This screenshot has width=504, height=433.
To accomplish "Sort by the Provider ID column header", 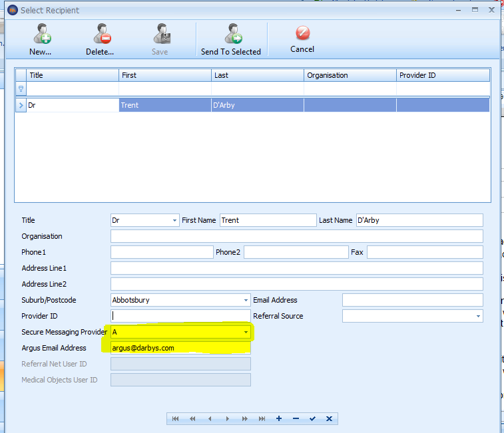I will 443,75.
